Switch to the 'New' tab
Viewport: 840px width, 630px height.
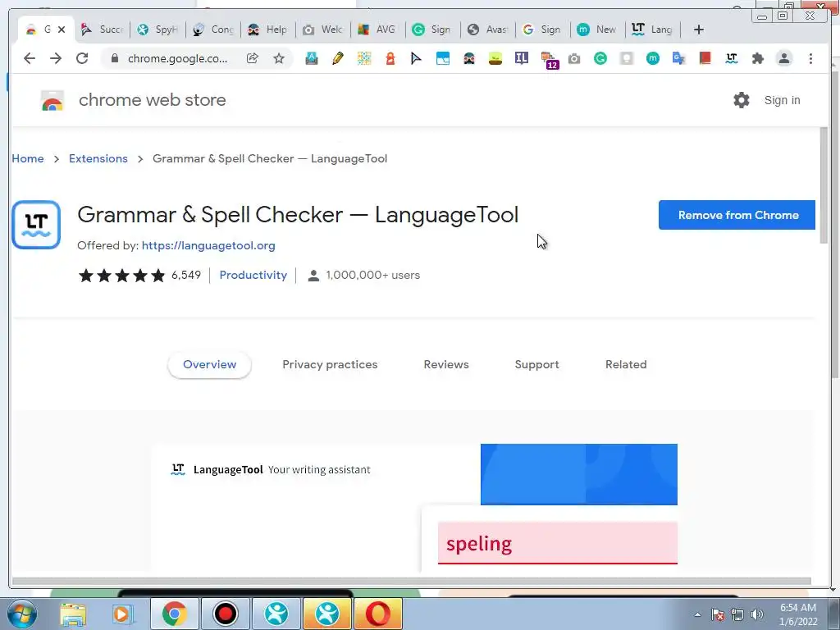click(597, 30)
